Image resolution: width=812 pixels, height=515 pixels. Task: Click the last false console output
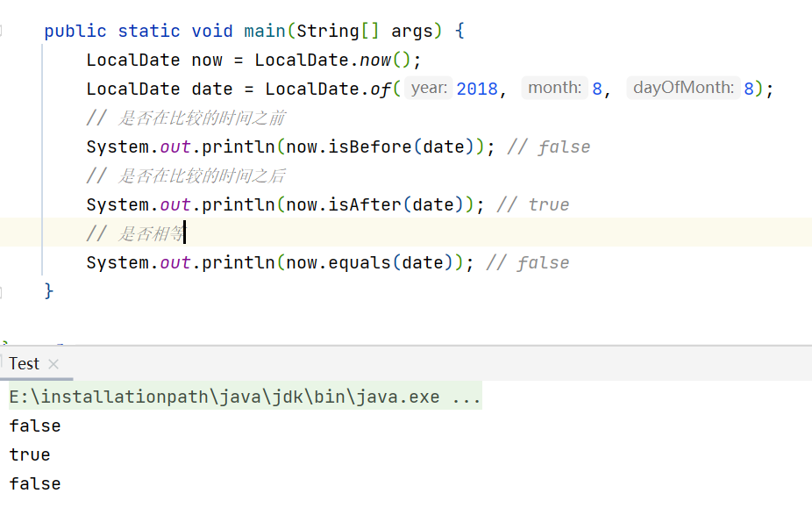35,484
